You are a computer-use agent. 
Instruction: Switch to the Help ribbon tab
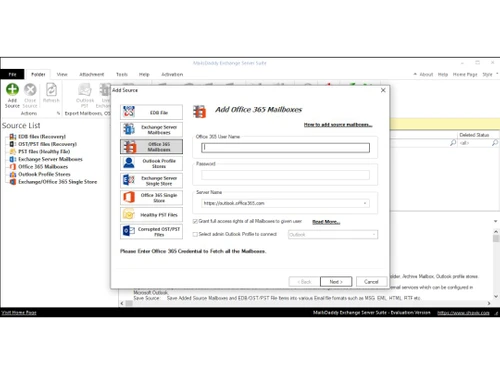click(x=144, y=74)
